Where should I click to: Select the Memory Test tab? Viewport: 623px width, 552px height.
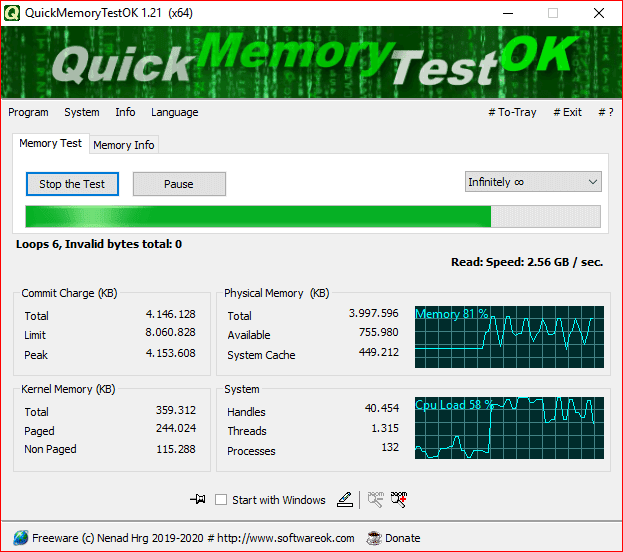point(50,143)
